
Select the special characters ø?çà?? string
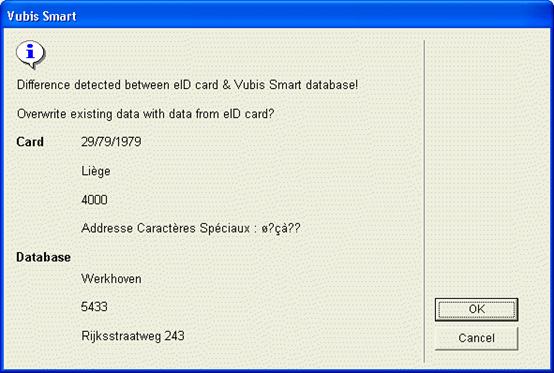tap(281, 229)
